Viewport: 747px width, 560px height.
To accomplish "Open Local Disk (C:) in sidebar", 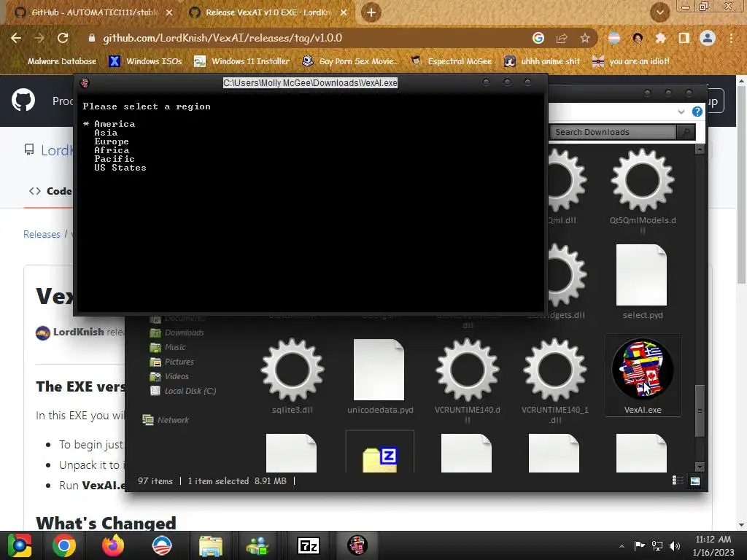I will (183, 391).
